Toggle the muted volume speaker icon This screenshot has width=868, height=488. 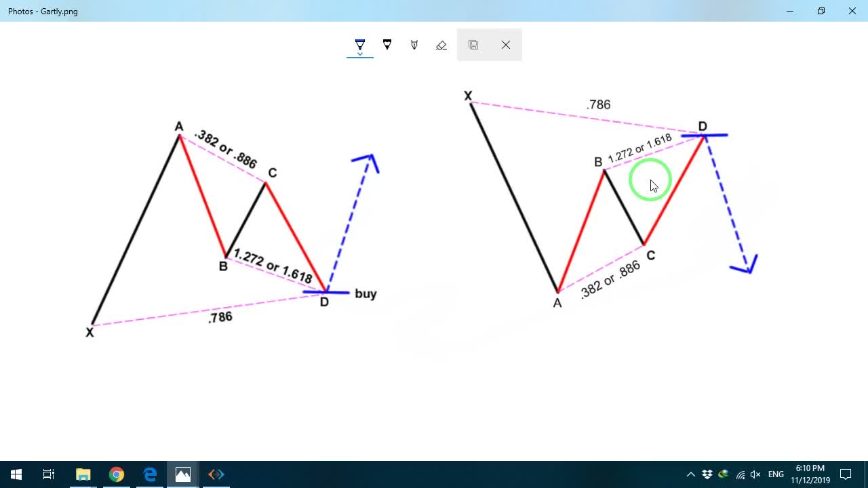pyautogui.click(x=755, y=474)
